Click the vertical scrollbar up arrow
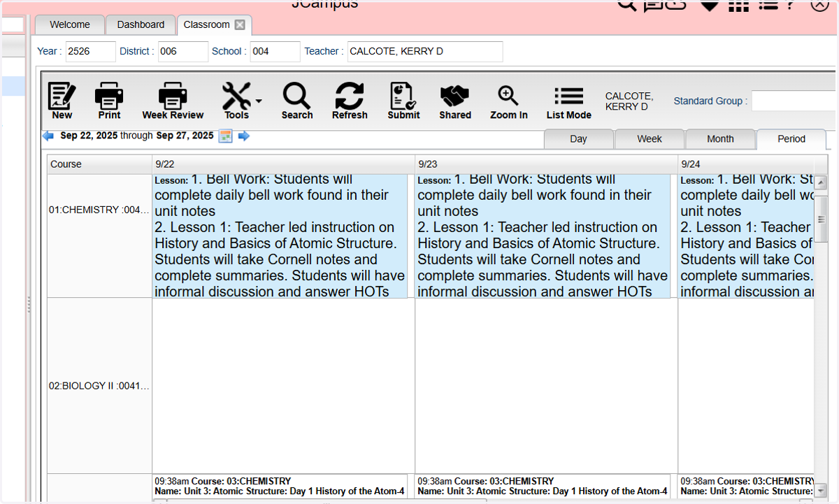839x504 pixels. tap(822, 182)
